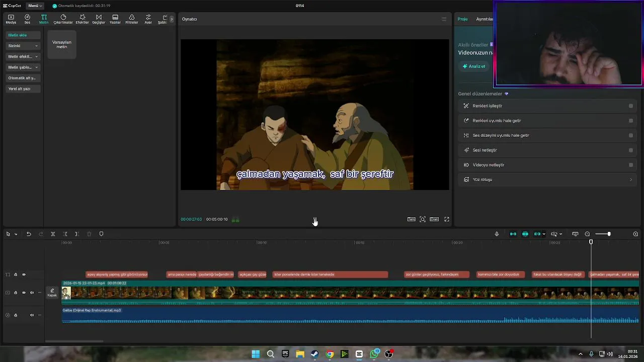The image size is (644, 362).
Task: Click the timeline fit-to-view icon
Action: (575, 234)
